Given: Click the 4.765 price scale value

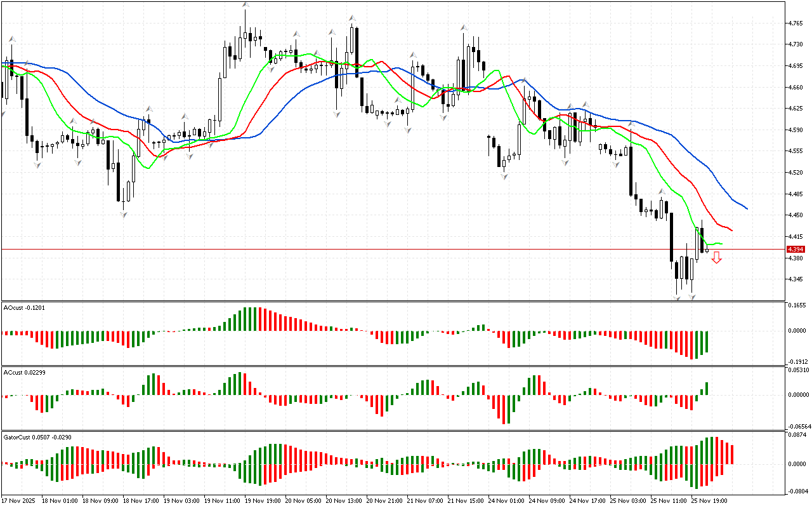Looking at the screenshot, I should tap(796, 23).
